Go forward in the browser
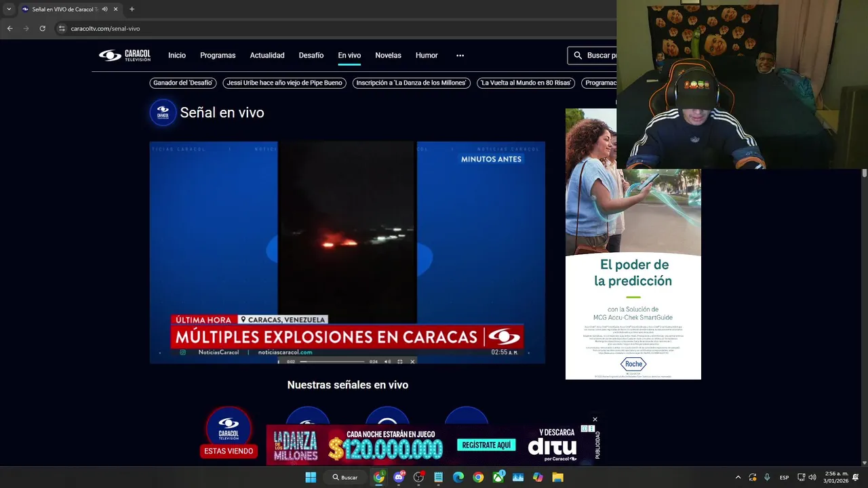868x488 pixels. click(26, 28)
